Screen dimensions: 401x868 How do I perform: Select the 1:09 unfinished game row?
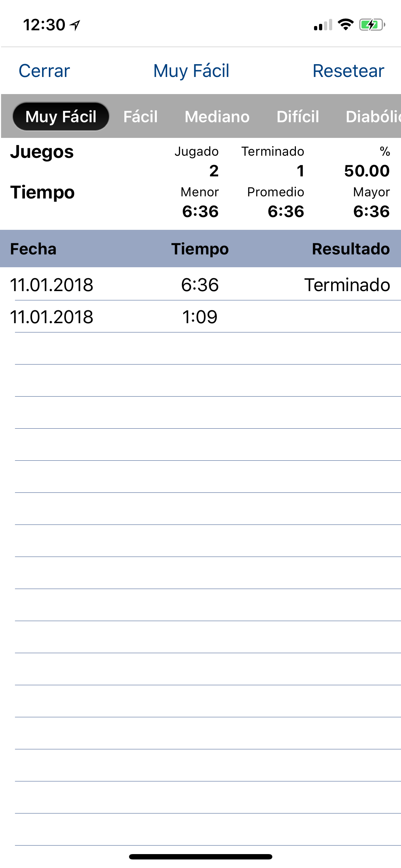[x=200, y=316]
